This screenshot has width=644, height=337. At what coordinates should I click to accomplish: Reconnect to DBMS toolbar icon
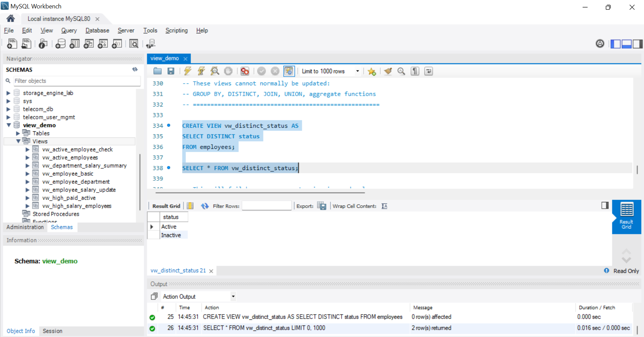tap(151, 44)
